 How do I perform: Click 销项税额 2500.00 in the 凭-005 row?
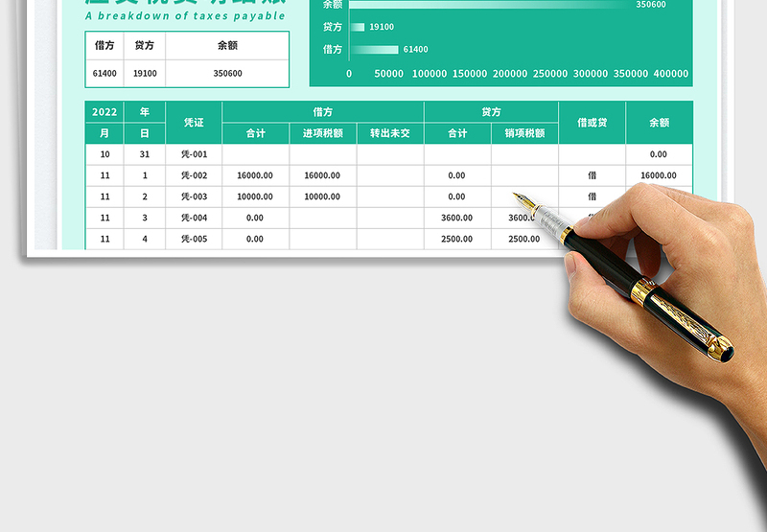coord(523,239)
